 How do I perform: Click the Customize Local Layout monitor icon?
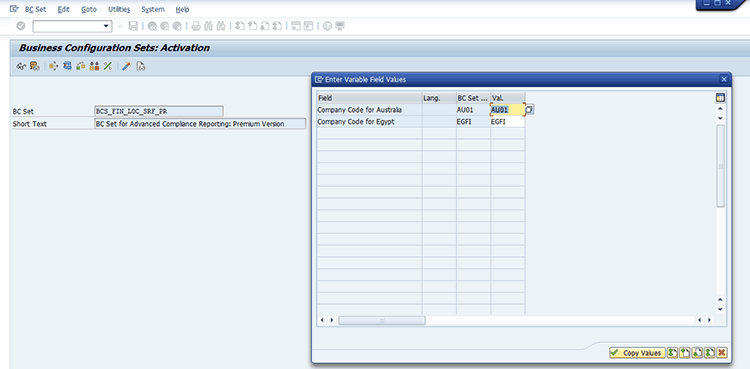point(340,26)
